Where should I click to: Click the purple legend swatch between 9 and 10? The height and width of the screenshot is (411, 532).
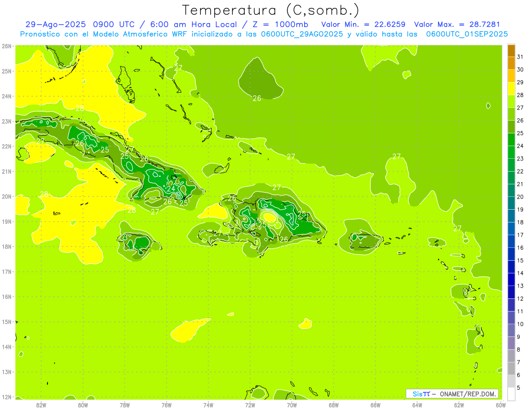[511, 330]
